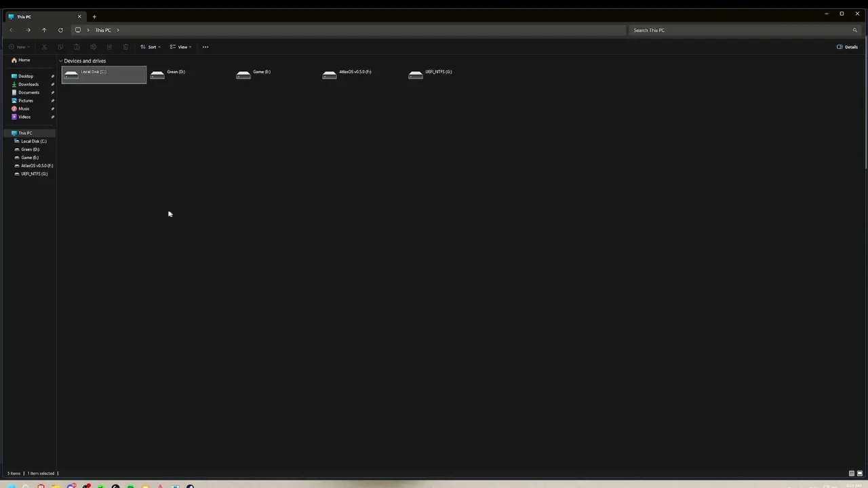Refresh the This PC view
This screenshot has width=868, height=488.
60,30
